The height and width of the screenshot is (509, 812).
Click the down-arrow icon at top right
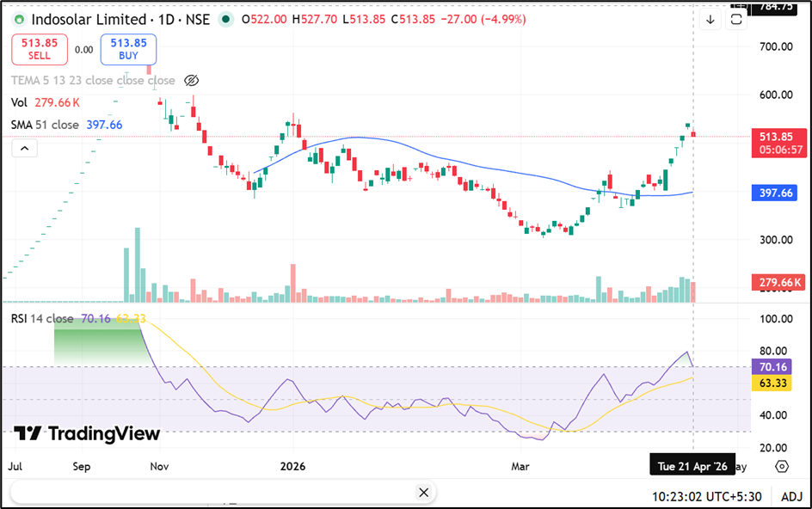pos(710,20)
